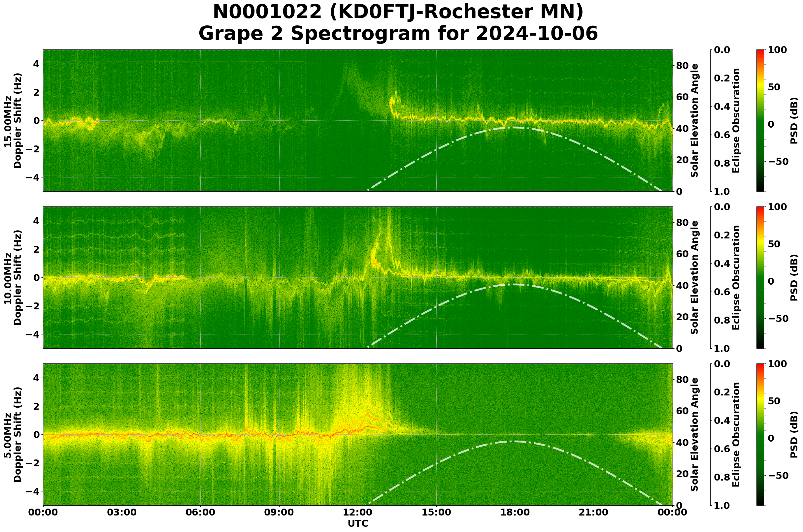Viewport: 803px width, 532px height.
Task: Click the 06:00 tick on the UTC axis
Action: click(x=200, y=512)
